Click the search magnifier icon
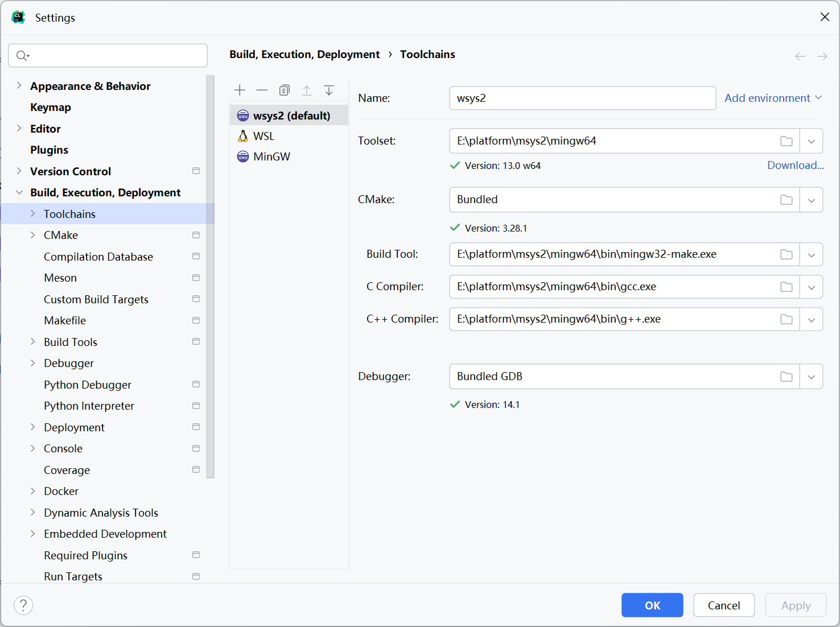The height and width of the screenshot is (627, 840). [22, 55]
